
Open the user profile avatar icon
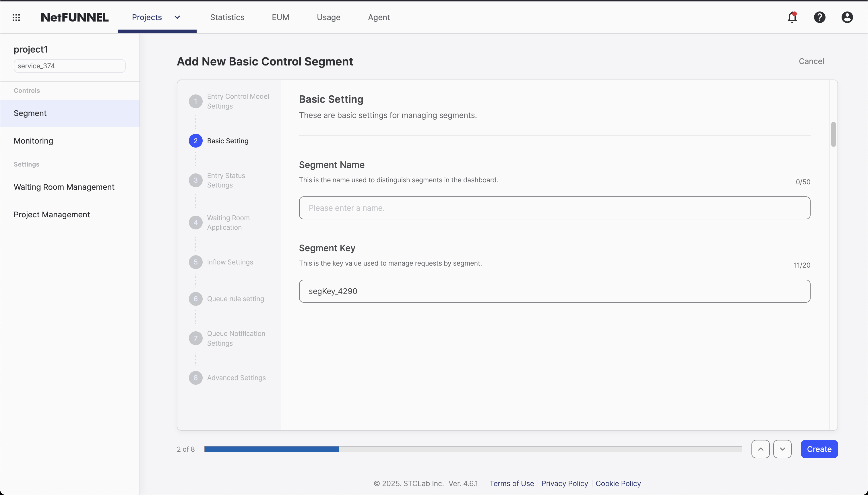[847, 17]
